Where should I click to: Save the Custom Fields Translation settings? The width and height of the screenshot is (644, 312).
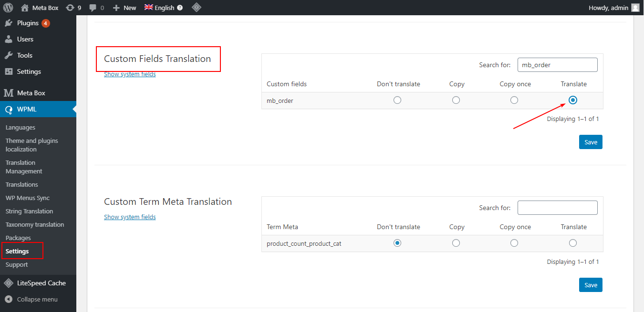[591, 141]
